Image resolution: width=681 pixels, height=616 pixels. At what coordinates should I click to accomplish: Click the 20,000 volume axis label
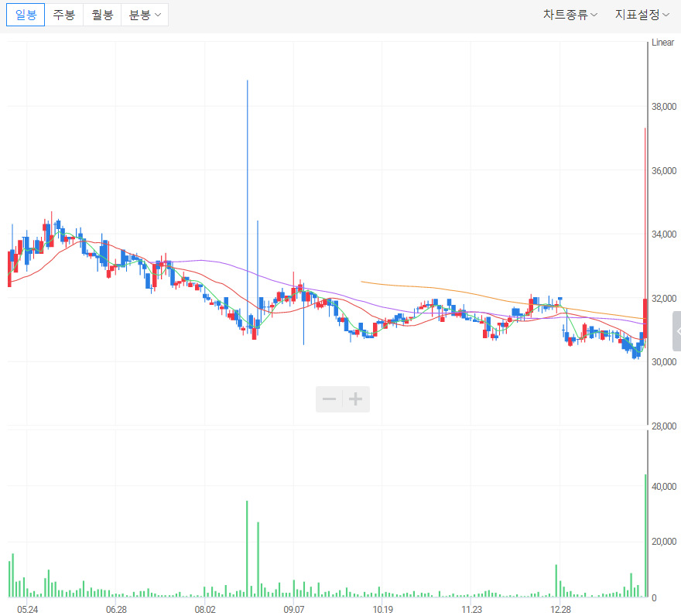click(664, 541)
